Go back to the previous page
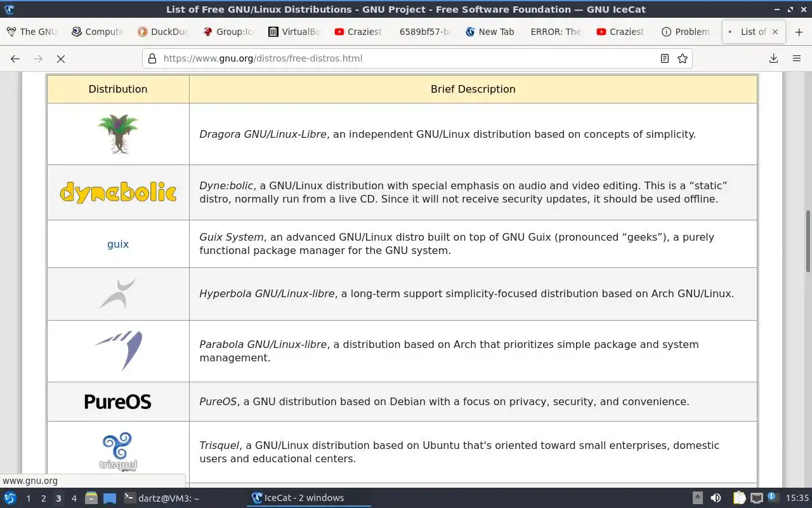The image size is (812, 508). click(x=15, y=58)
